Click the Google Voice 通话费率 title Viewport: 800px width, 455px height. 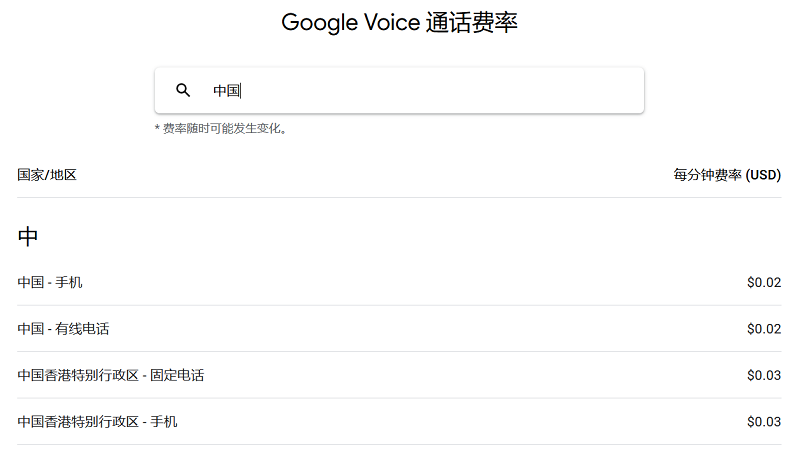pyautogui.click(x=399, y=23)
